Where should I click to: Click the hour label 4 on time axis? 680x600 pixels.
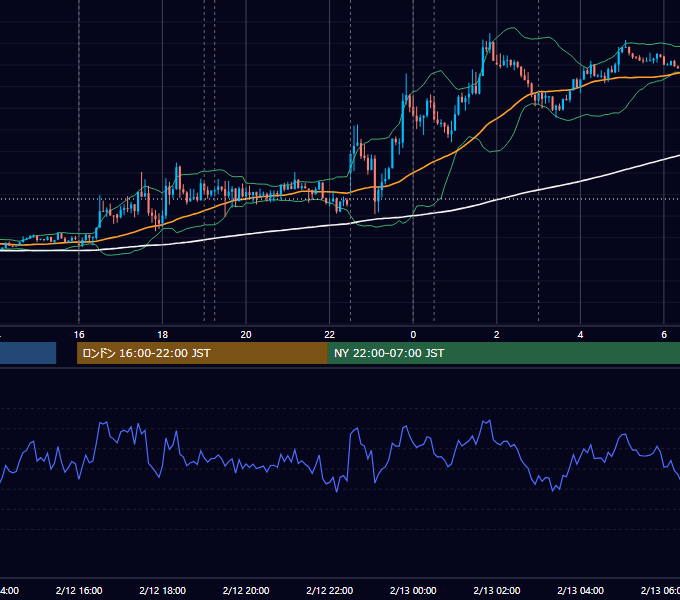tap(580, 335)
